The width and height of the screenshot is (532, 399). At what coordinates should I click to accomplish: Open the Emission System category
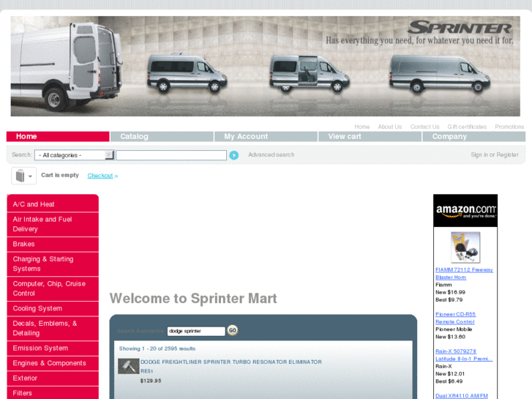tap(53, 348)
